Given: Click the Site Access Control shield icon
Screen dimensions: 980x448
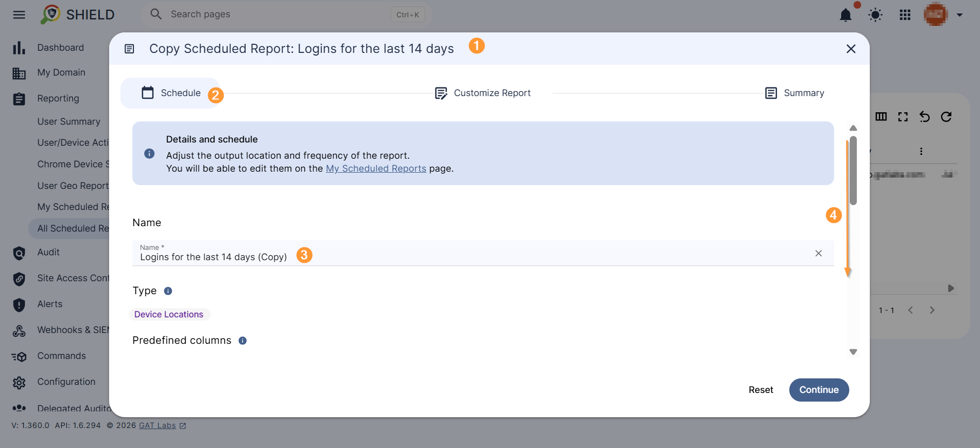Looking at the screenshot, I should point(19,279).
